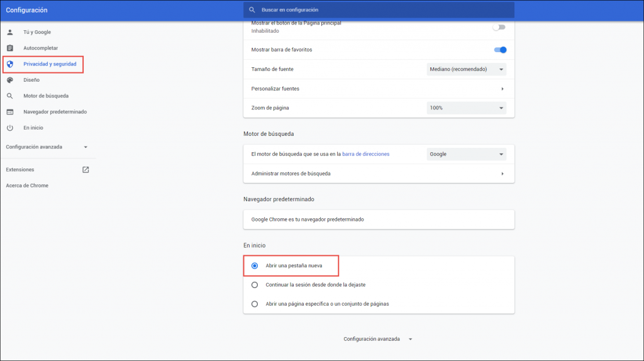644x361 pixels.
Task: Follow the barra de direcciones link
Action: point(365,154)
